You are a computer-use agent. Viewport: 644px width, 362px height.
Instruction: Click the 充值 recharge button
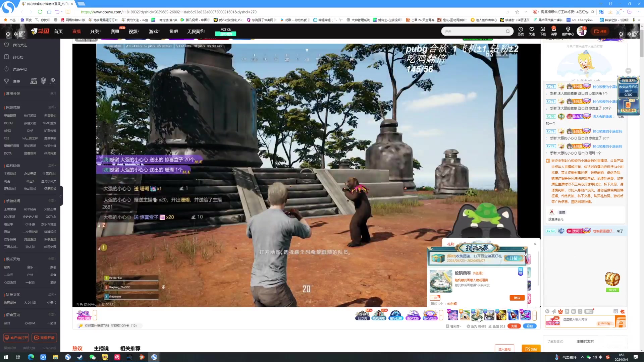[x=514, y=326]
